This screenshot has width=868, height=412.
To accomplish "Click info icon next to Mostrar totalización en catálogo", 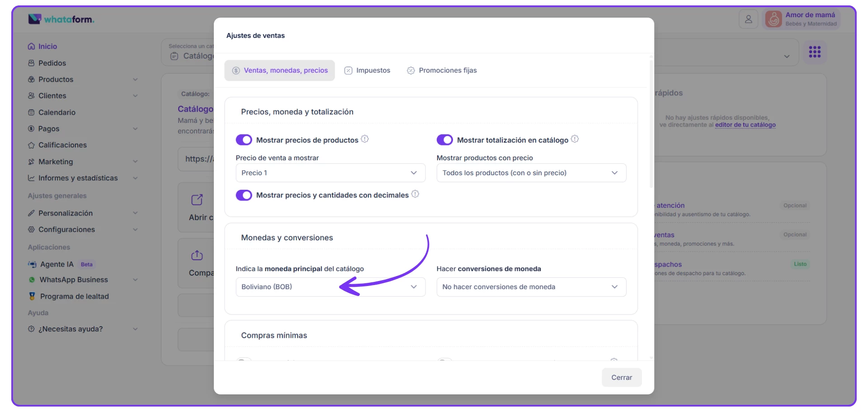I will pyautogui.click(x=575, y=139).
